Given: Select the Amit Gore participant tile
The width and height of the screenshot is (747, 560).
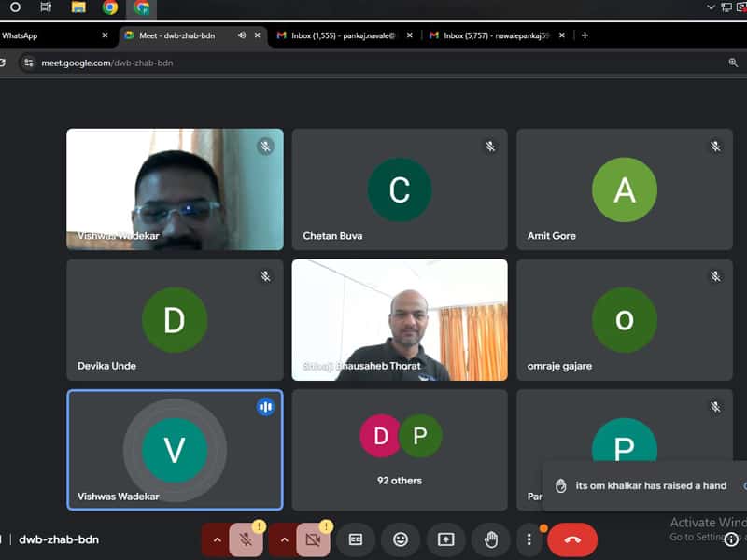Looking at the screenshot, I should [x=625, y=189].
